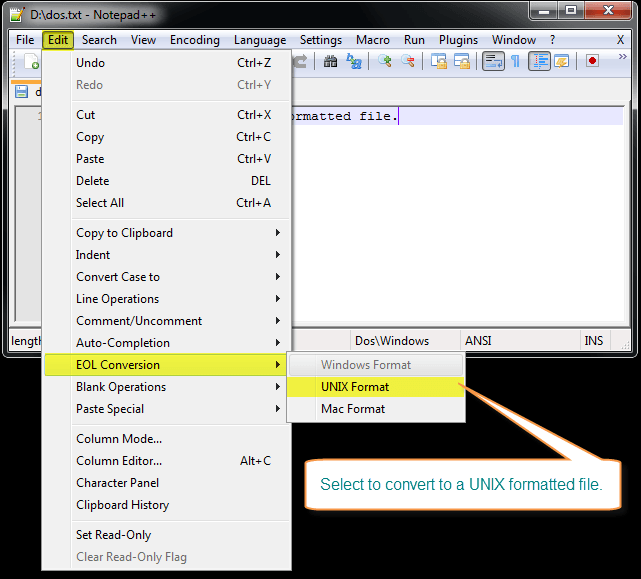Open the ? help menu
The image size is (641, 579).
coord(552,40)
